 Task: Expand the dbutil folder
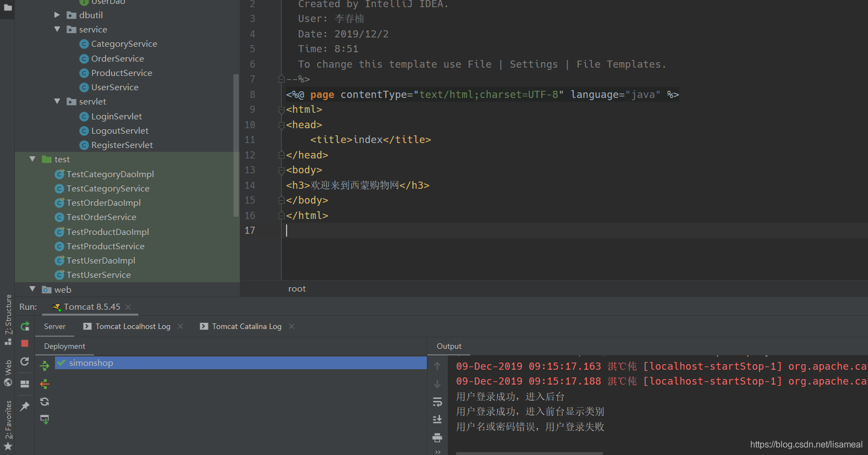57,15
